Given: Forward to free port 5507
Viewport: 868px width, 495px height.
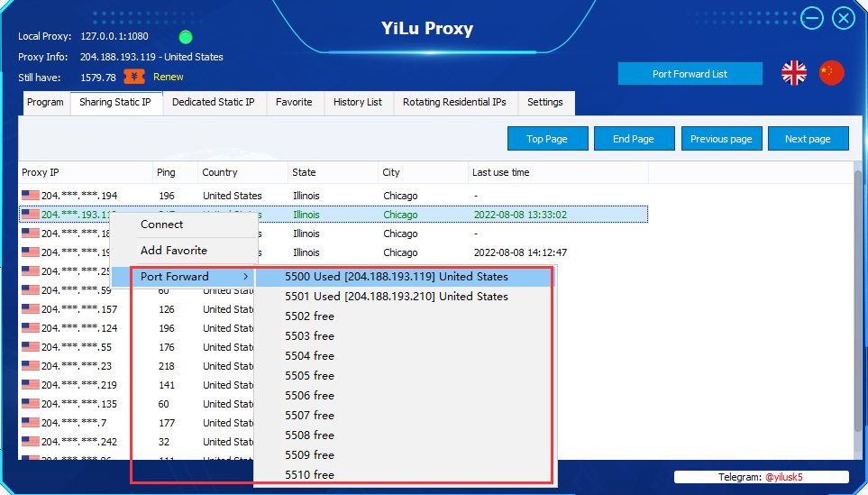Looking at the screenshot, I should coord(404,416).
